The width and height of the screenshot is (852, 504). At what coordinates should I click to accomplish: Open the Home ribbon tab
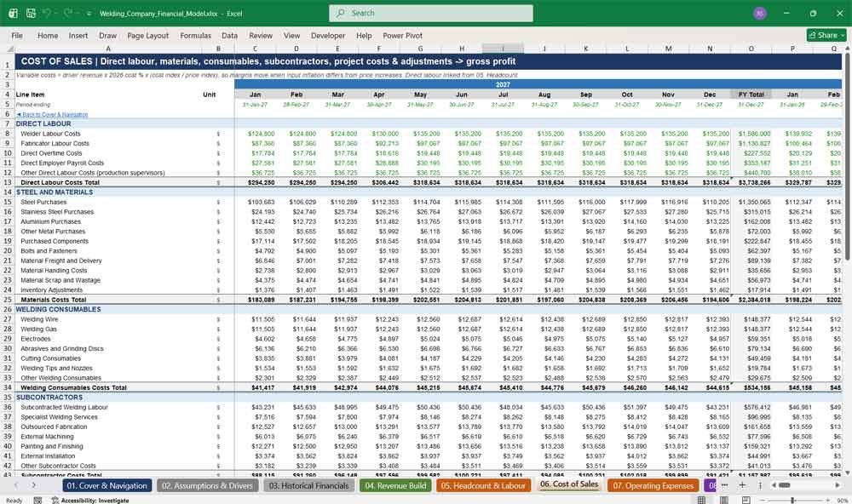(48, 35)
